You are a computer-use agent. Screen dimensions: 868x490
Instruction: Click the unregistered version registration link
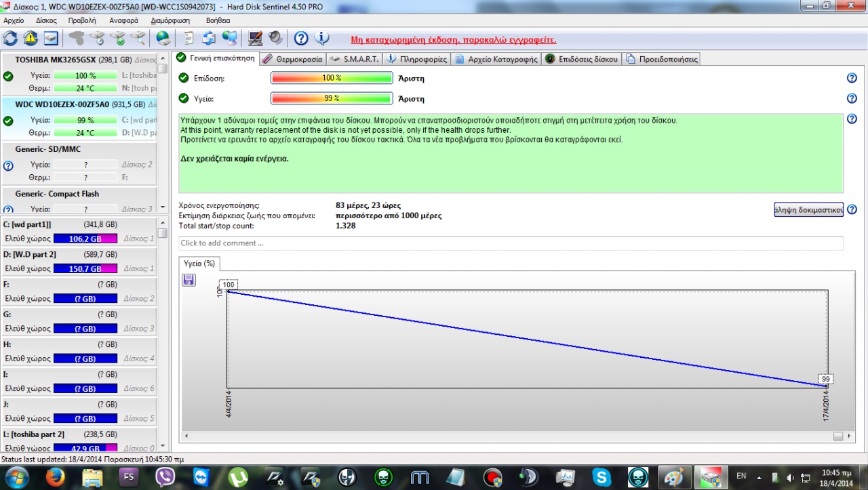453,40
